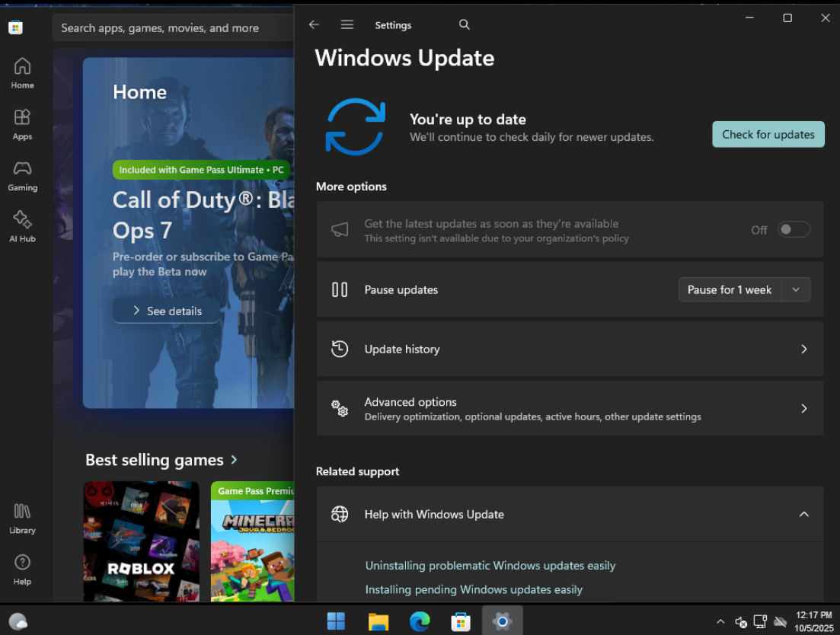Open Installing pending Windows updates easily link
The height and width of the screenshot is (635, 840).
pos(474,589)
